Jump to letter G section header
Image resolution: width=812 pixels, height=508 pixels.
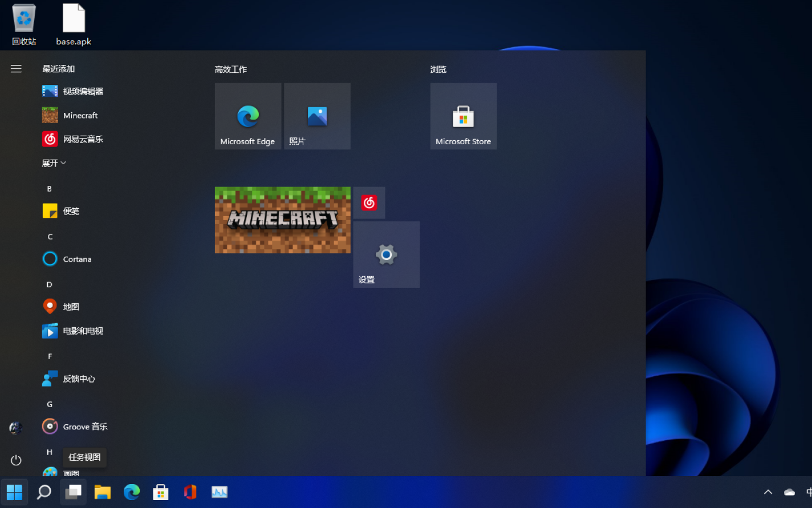(50, 404)
